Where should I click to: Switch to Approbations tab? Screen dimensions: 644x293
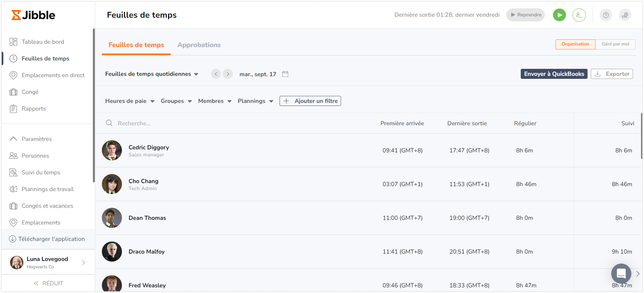tap(199, 45)
